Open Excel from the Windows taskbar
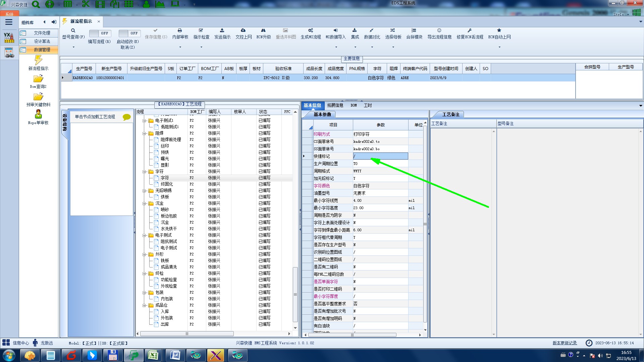This screenshot has width=644, height=362. (x=153, y=355)
